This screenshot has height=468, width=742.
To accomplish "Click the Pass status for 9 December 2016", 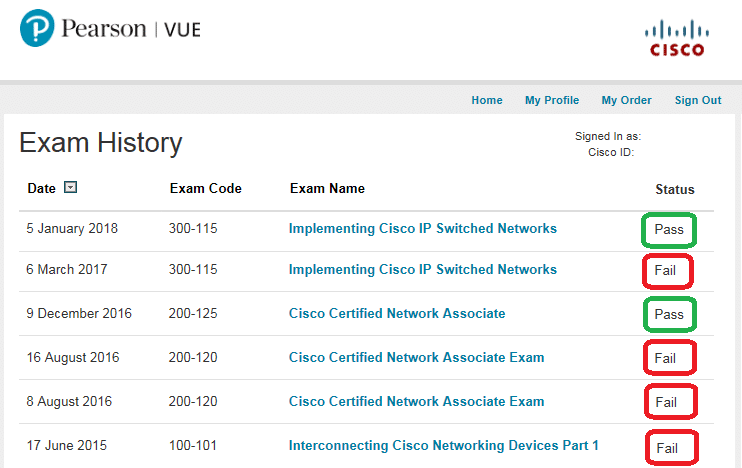I will [x=669, y=315].
